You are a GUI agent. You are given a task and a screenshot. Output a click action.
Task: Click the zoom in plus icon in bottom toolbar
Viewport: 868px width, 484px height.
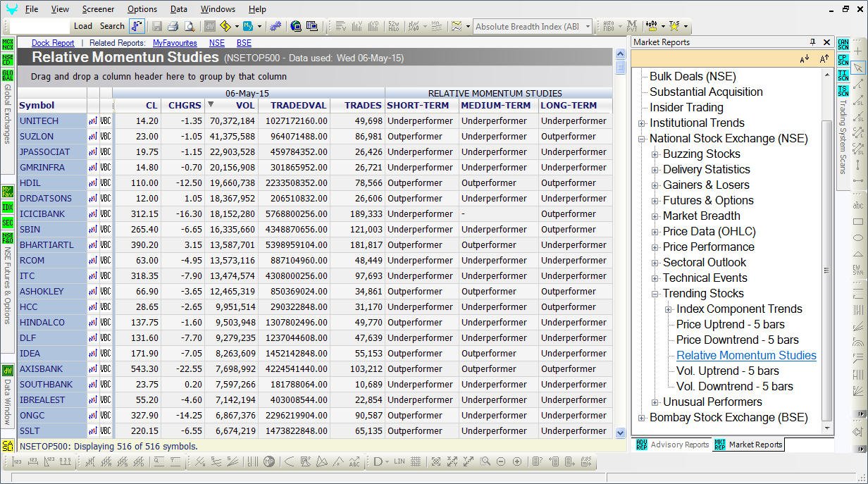517,461
